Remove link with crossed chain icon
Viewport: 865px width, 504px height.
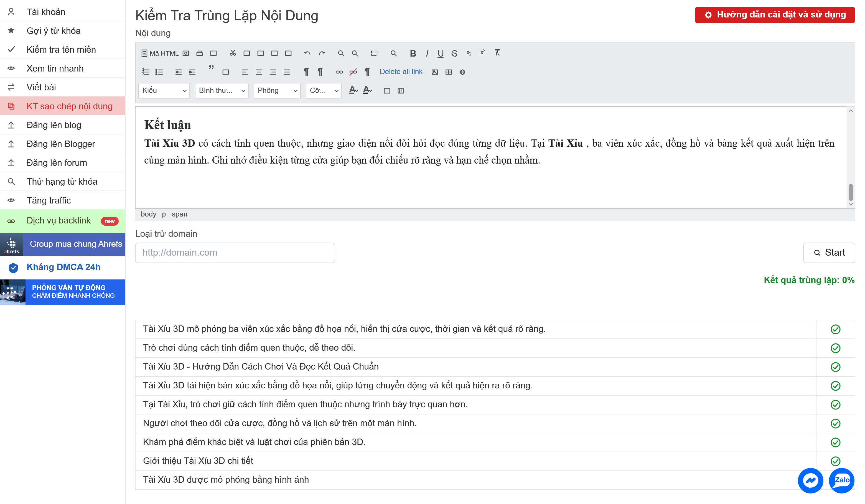click(353, 72)
